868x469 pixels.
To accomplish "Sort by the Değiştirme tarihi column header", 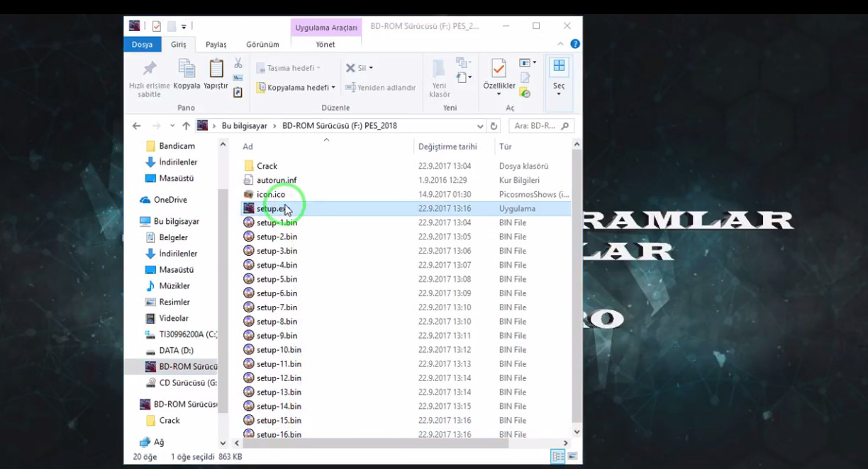I will (447, 147).
